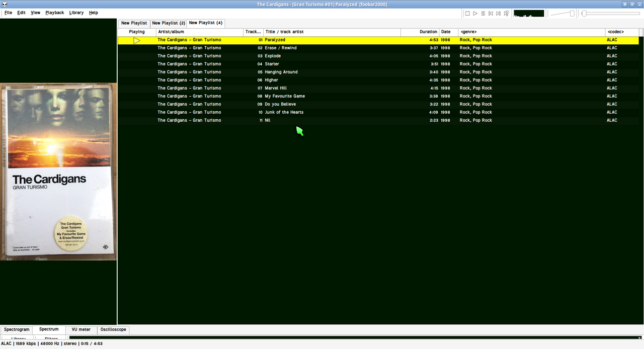This screenshot has width=644, height=349.
Task: Select the track Explode
Action: [378, 56]
